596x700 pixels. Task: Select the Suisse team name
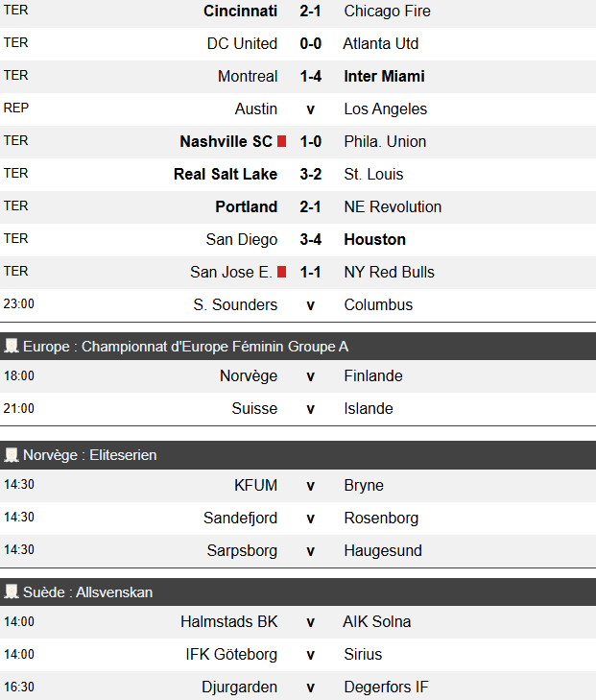(254, 409)
